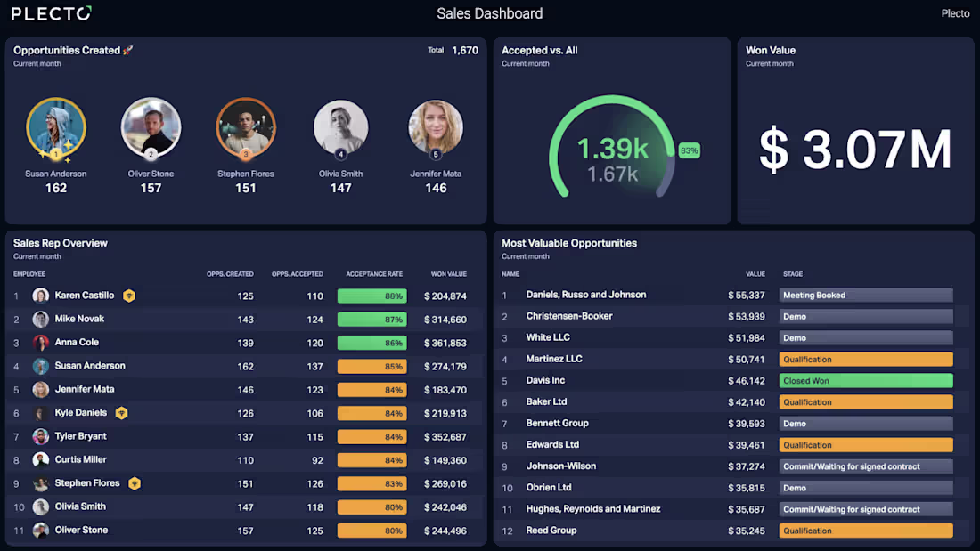Viewport: 980px width, 551px height.
Task: Click the Bennett Group opportunity name
Action: pyautogui.click(x=557, y=423)
